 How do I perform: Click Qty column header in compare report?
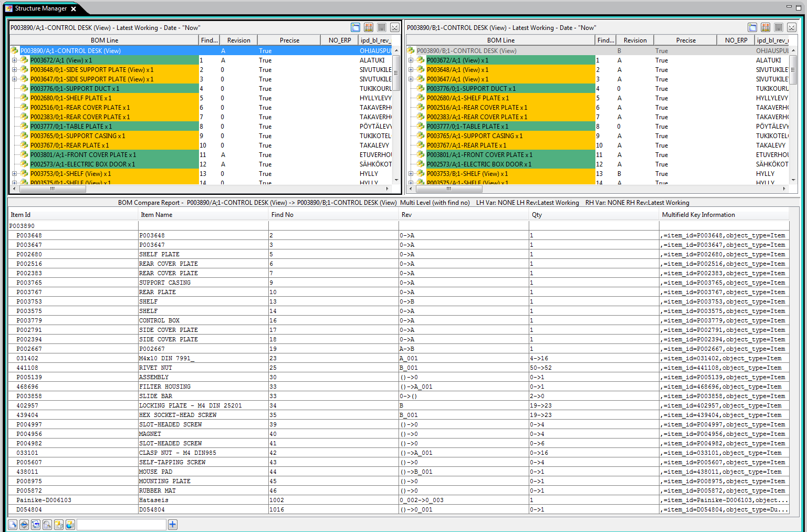coord(594,214)
